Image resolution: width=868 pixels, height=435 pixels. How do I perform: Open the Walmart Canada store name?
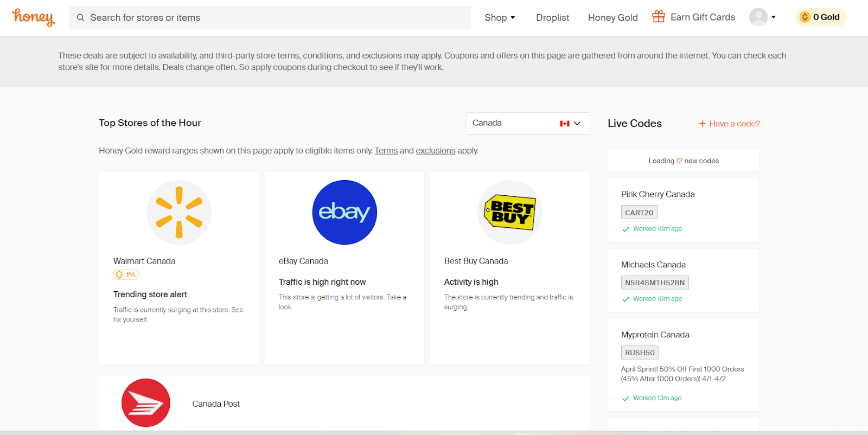tap(144, 261)
